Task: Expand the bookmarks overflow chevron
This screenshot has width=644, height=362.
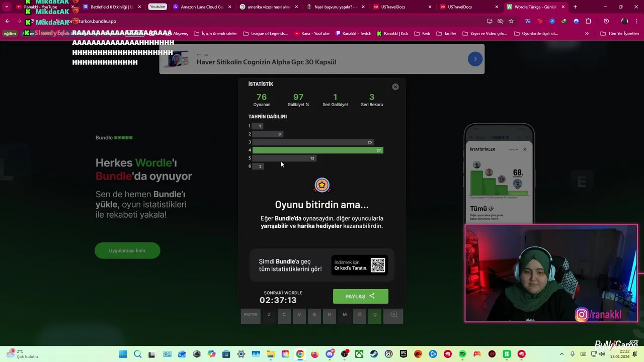Action: (x=587, y=34)
